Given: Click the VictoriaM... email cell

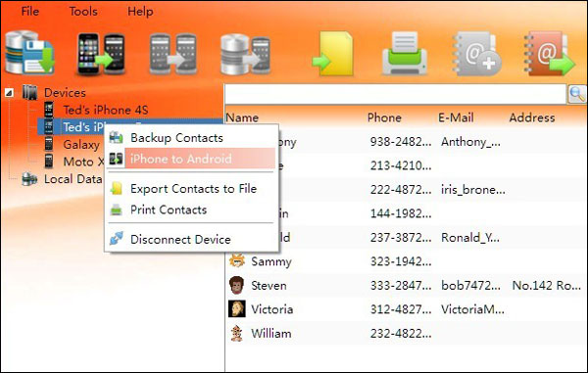Looking at the screenshot, I should pos(472,309).
